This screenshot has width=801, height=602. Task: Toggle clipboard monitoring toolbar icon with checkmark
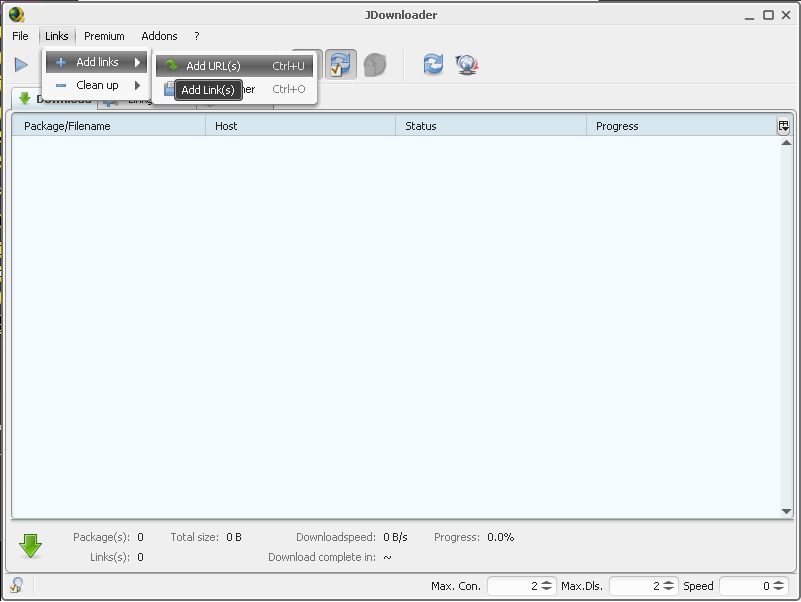[341, 64]
